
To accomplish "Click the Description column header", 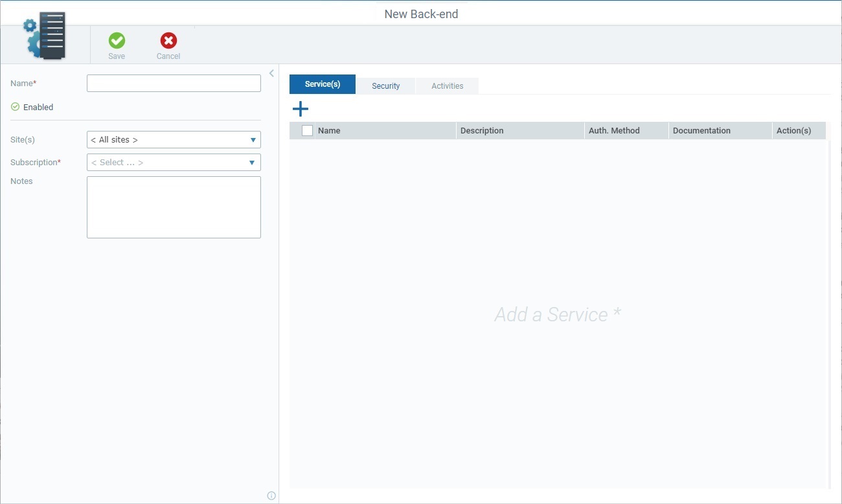I will click(x=482, y=130).
